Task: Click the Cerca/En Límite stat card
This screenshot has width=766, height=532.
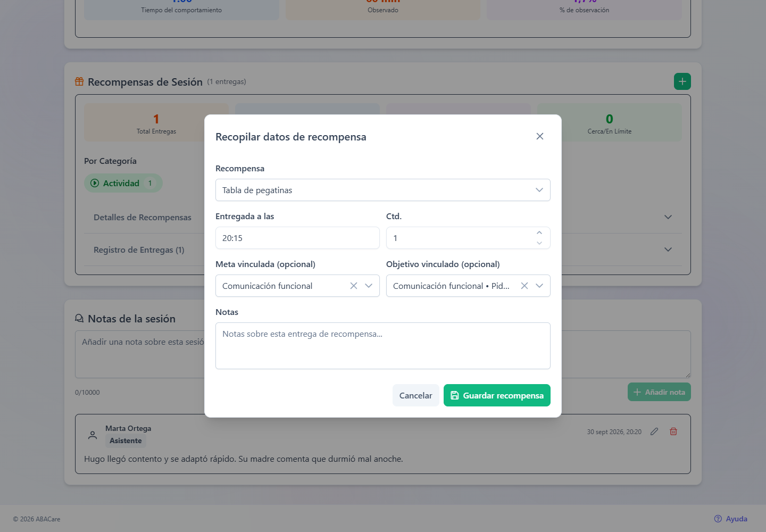Action: tap(610, 122)
